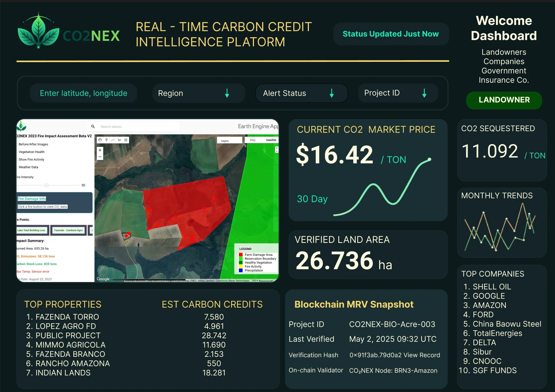Click the Fazenda - Cambará Agro fire point
This screenshot has height=392, width=555.
(x=68, y=230)
